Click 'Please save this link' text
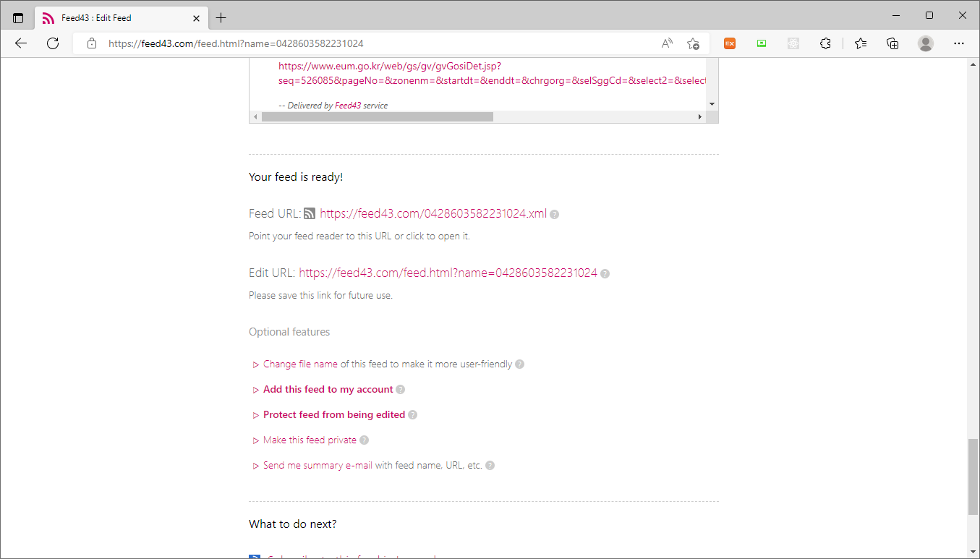Image resolution: width=980 pixels, height=559 pixels. click(x=320, y=295)
